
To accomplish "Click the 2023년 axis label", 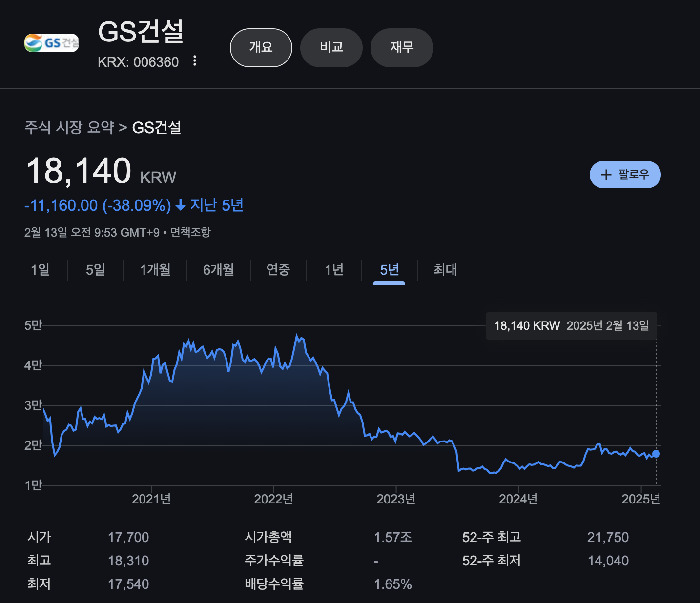I will pyautogui.click(x=396, y=499).
